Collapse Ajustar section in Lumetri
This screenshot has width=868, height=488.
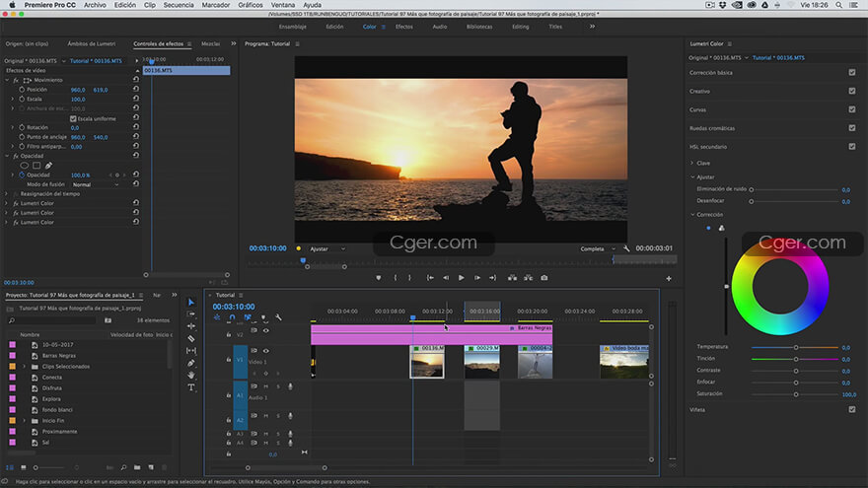click(692, 177)
